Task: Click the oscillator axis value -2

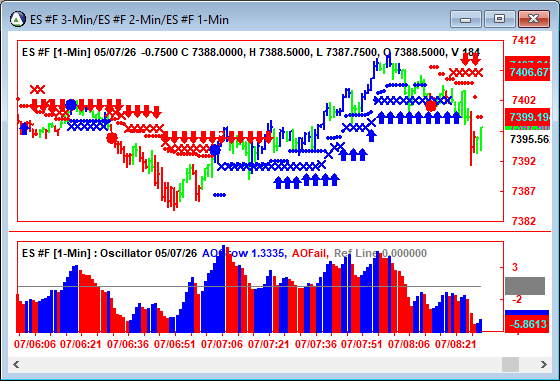Action: [x=516, y=299]
